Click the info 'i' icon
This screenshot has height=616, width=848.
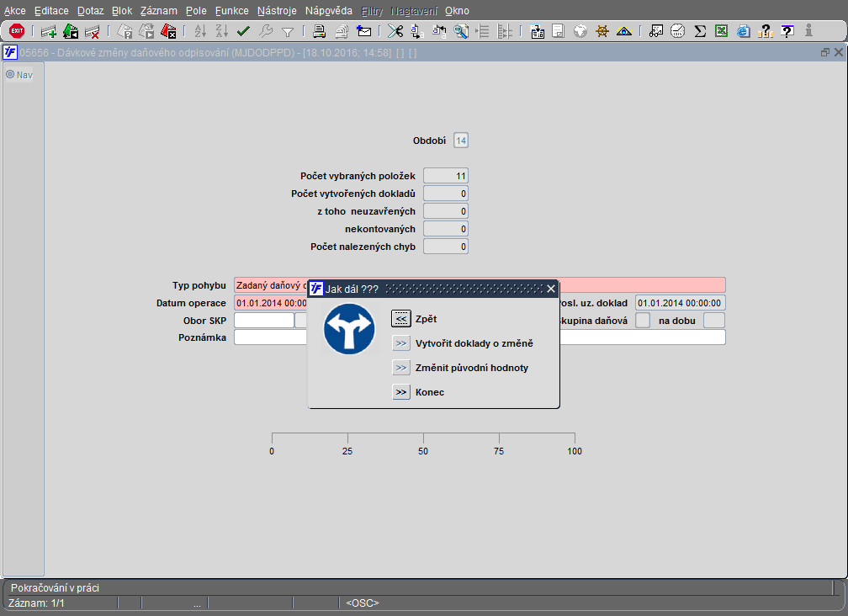pos(808,31)
